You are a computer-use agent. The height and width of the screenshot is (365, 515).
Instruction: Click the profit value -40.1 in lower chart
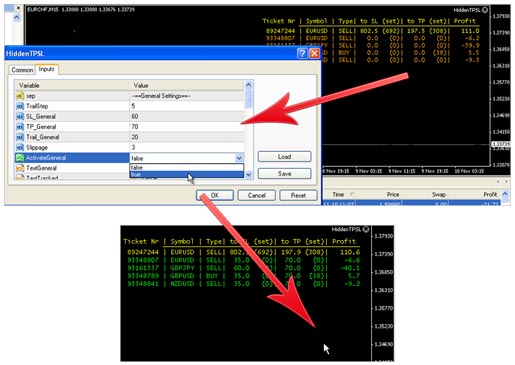pyautogui.click(x=350, y=268)
